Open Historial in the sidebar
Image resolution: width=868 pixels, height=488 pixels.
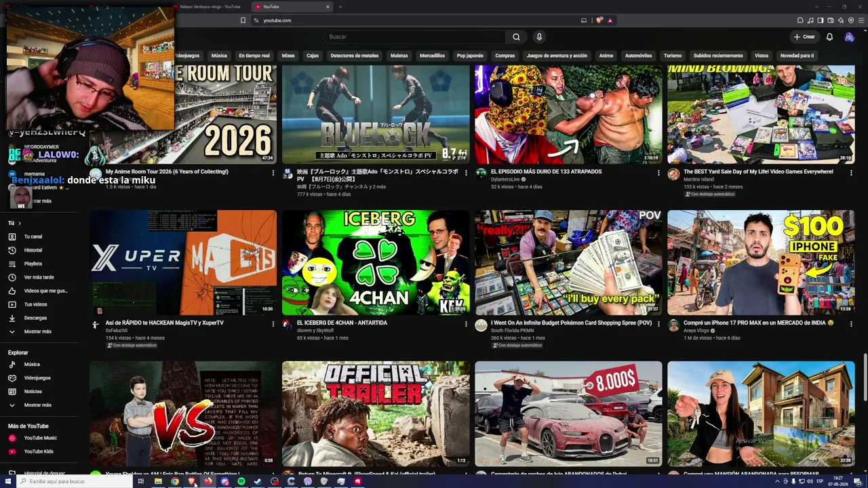point(39,250)
